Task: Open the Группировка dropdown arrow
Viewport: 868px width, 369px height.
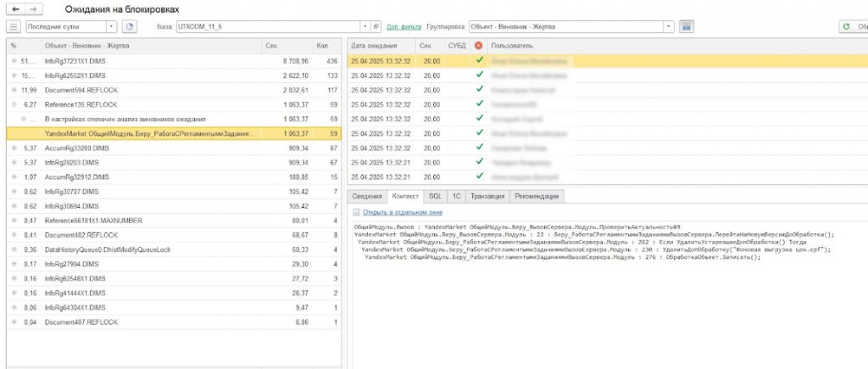Action: (x=669, y=27)
